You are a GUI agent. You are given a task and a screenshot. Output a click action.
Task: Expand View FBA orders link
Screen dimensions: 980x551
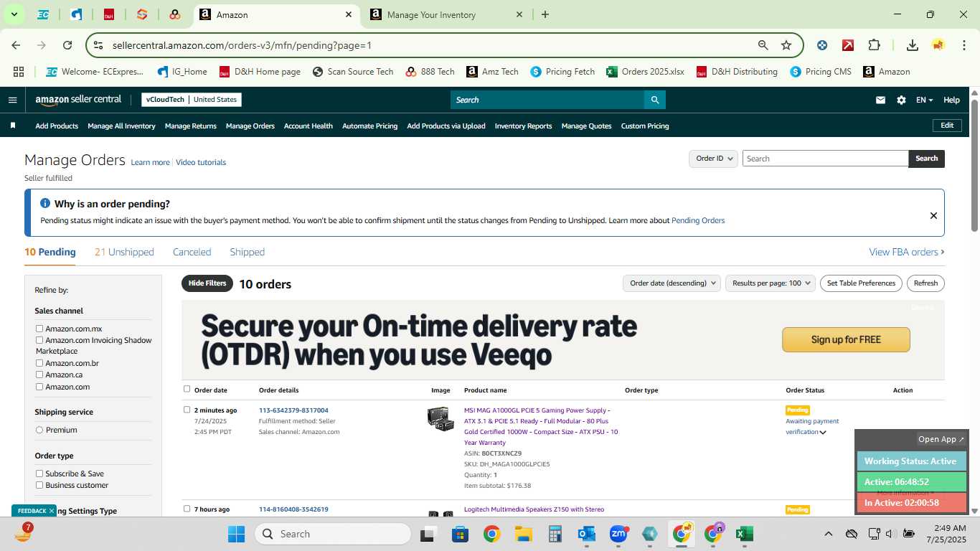(907, 252)
